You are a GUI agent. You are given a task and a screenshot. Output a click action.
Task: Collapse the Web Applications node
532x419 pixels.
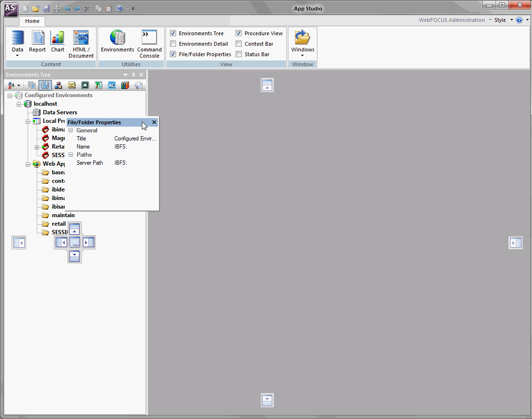coord(28,164)
